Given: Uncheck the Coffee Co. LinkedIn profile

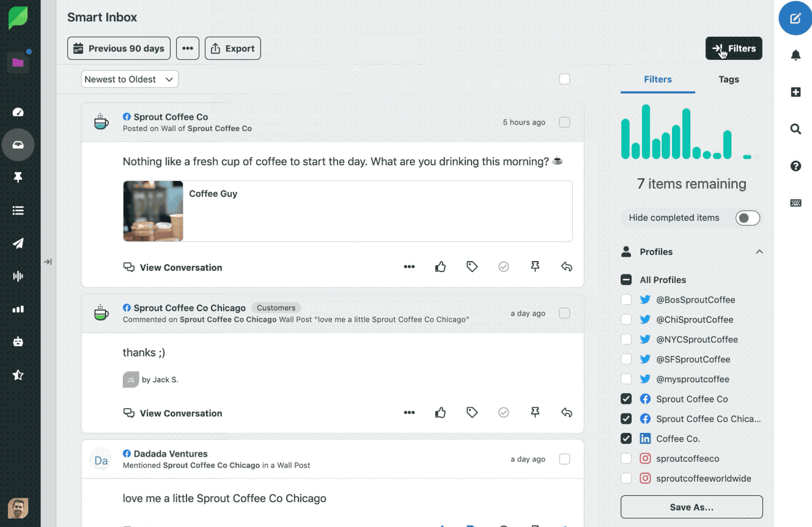Looking at the screenshot, I should pos(626,438).
